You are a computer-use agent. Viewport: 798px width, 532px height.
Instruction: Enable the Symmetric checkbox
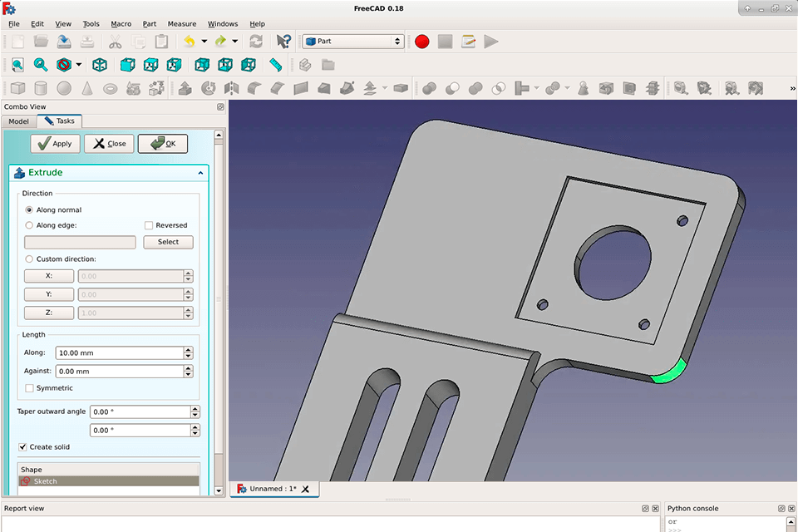click(30, 388)
